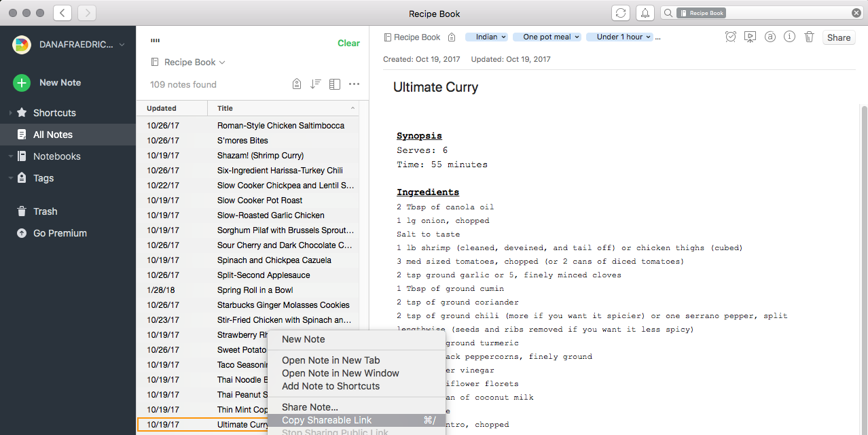The width and height of the screenshot is (868, 435).
Task: Open sort options icon in note list
Action: [x=315, y=84]
